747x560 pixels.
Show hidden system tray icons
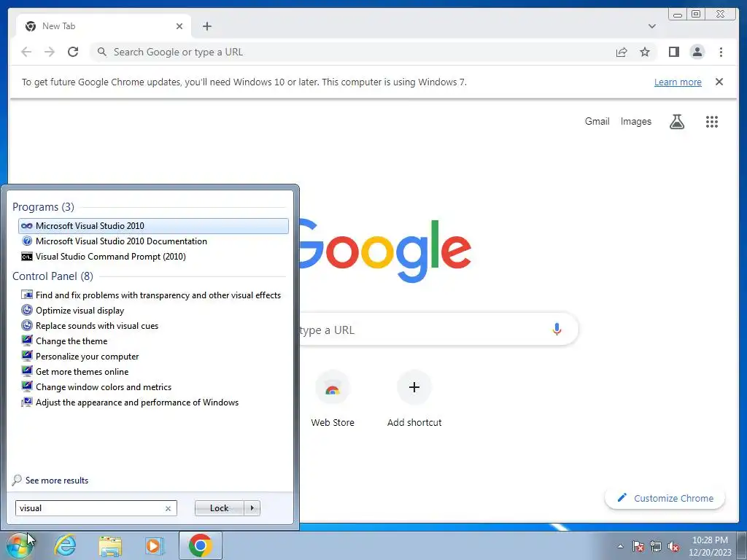click(620, 546)
